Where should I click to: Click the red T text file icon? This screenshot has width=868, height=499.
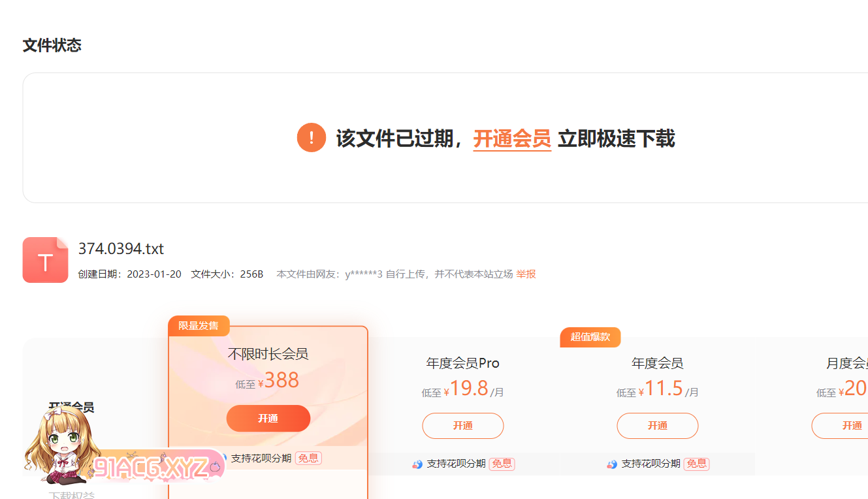coord(45,260)
